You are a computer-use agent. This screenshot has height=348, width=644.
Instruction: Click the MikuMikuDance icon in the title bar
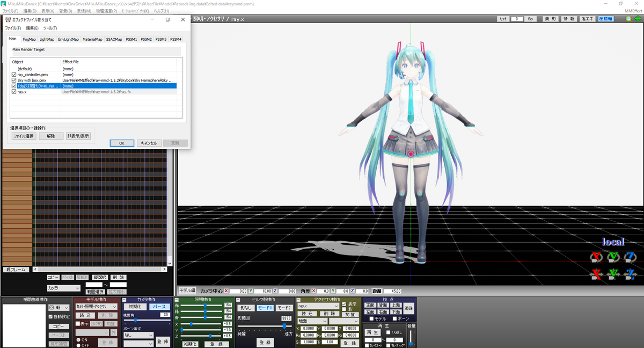(x=4, y=4)
